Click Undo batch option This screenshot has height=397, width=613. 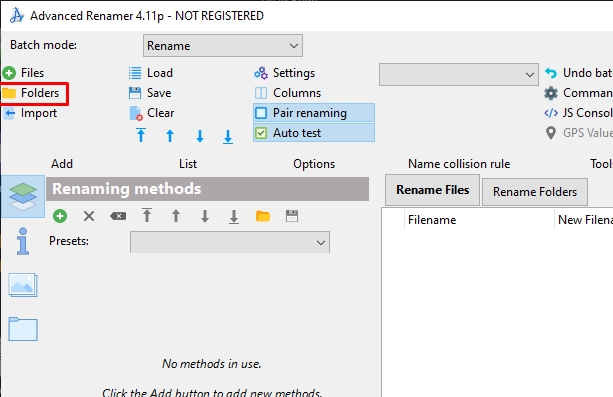579,73
